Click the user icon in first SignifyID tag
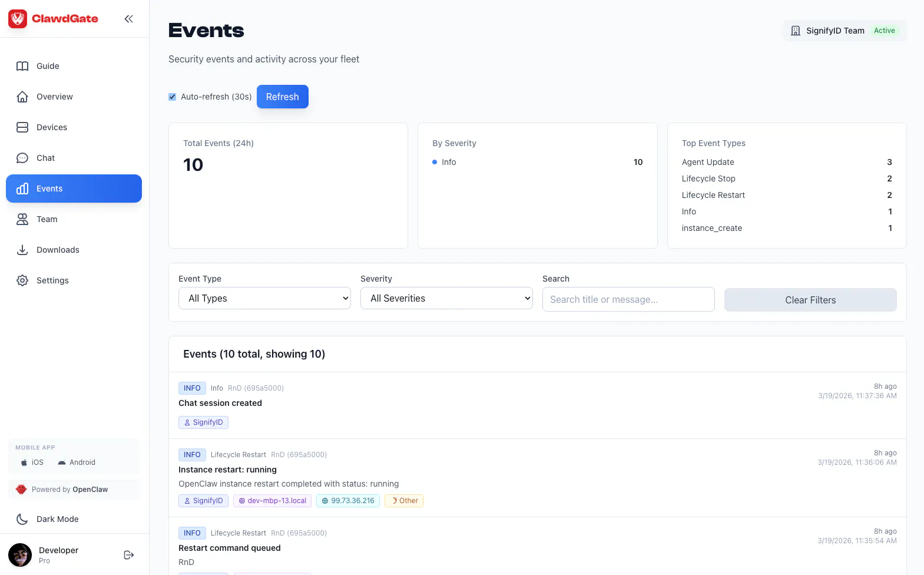Image resolution: width=924 pixels, height=575 pixels. pos(187,422)
